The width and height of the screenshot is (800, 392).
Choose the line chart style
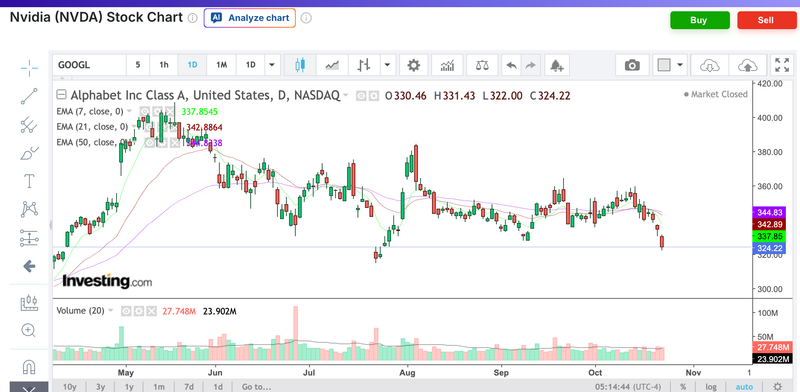click(333, 65)
